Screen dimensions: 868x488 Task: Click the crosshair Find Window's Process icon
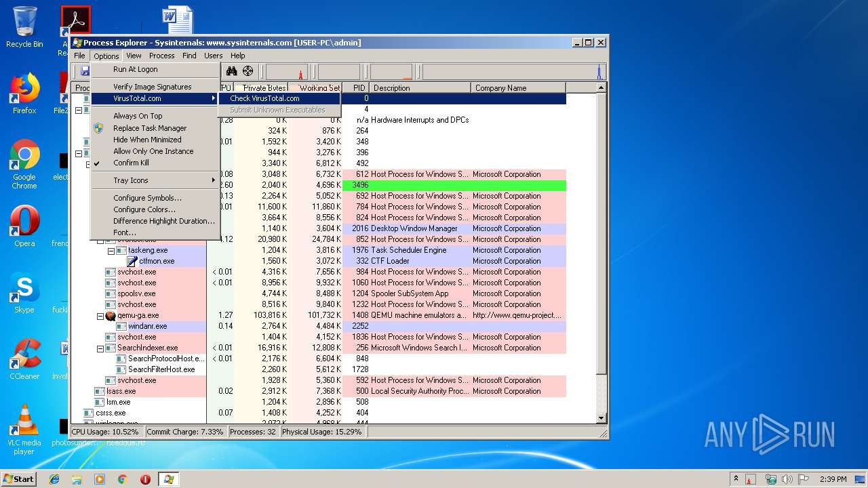click(248, 71)
